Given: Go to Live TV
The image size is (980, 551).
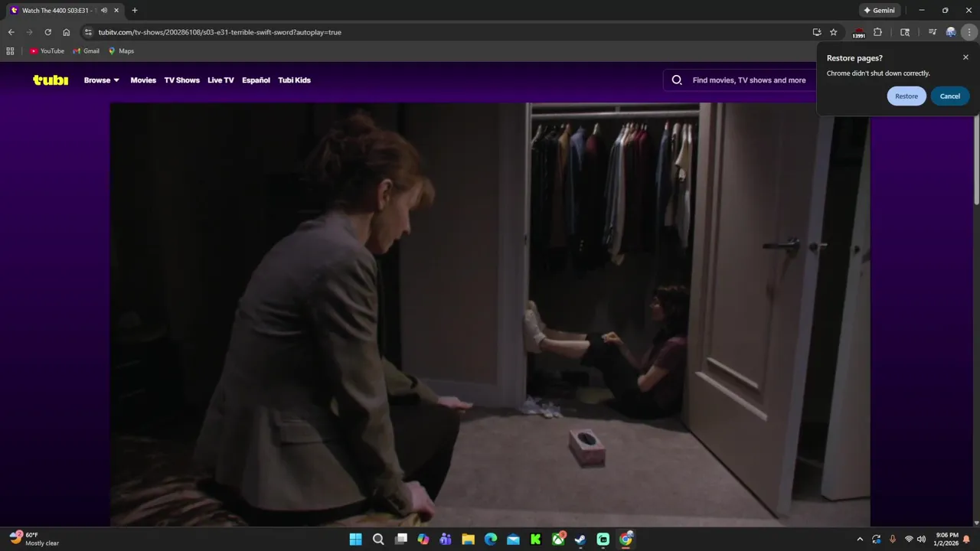Looking at the screenshot, I should tap(220, 80).
